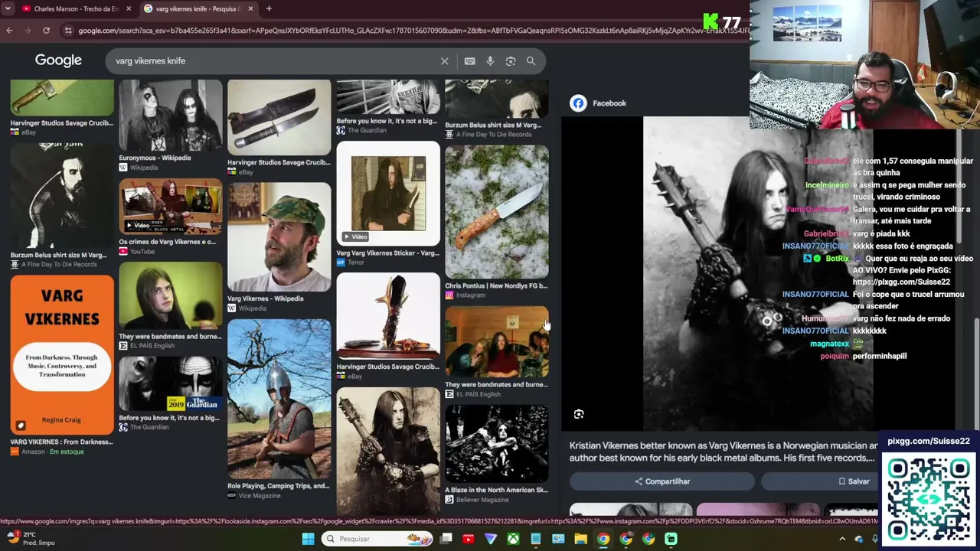Image resolution: width=980 pixels, height=551 pixels.
Task: Open the Harvinger knife on red stand image
Action: (x=388, y=317)
